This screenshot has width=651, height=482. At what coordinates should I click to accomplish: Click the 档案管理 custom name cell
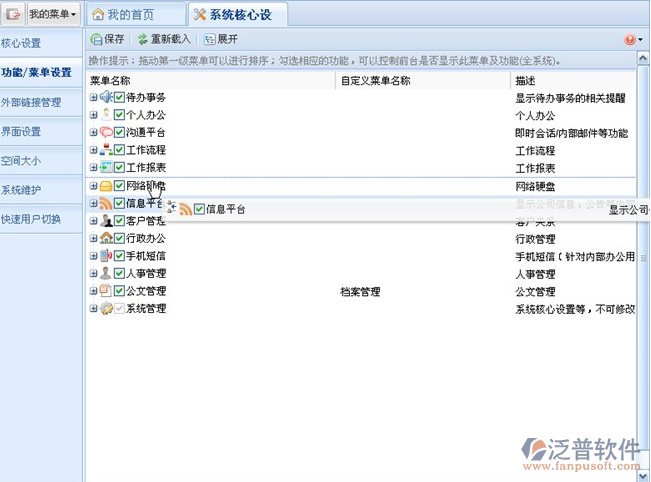(x=360, y=292)
